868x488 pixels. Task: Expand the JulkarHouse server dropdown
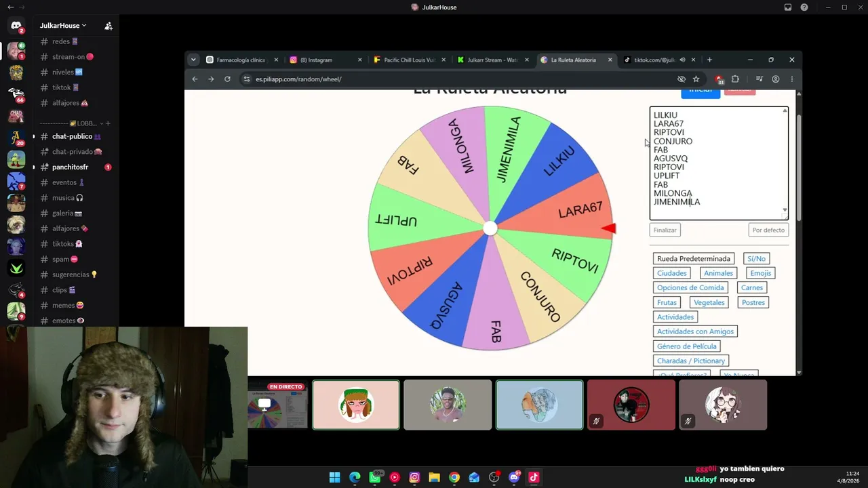pyautogui.click(x=63, y=26)
